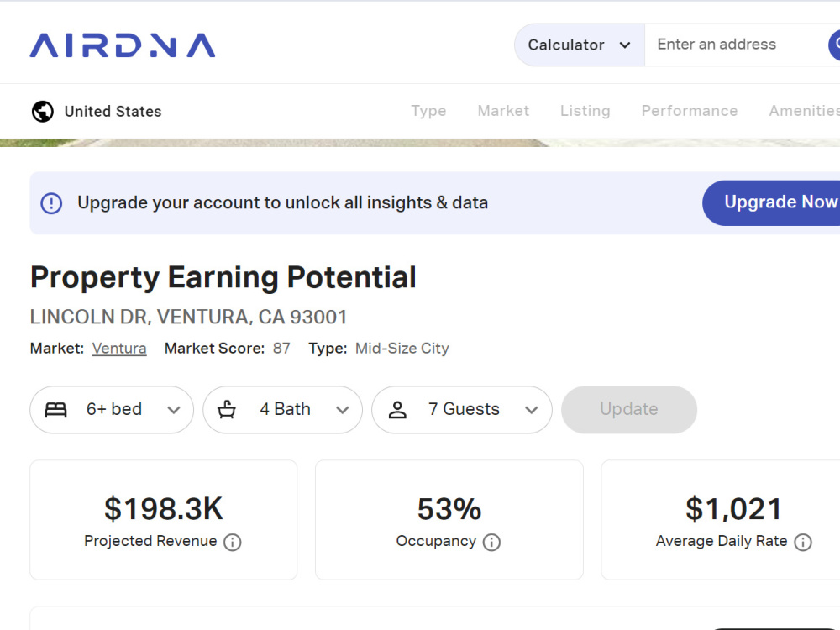Open the Ventura market link
This screenshot has width=840, height=630.
click(x=119, y=349)
